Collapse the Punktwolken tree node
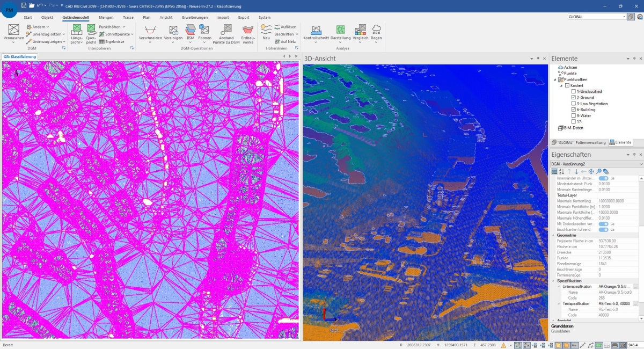Image resolution: width=644 pixels, height=349 pixels. 555,79
